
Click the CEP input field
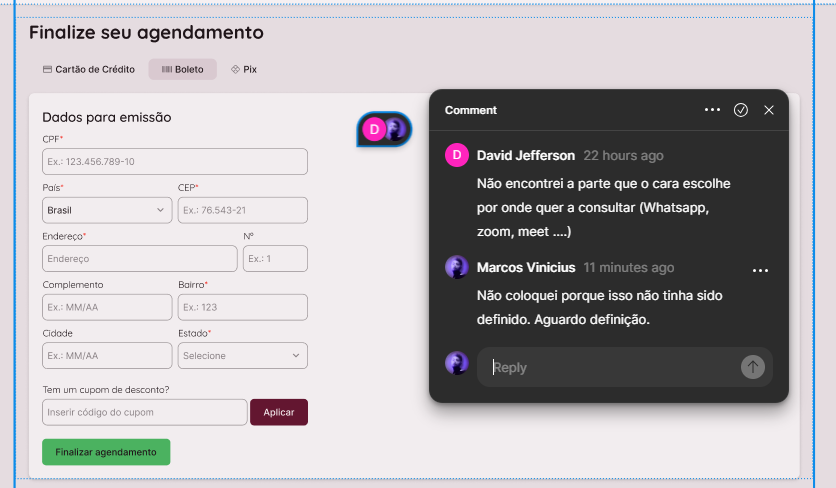(x=242, y=210)
